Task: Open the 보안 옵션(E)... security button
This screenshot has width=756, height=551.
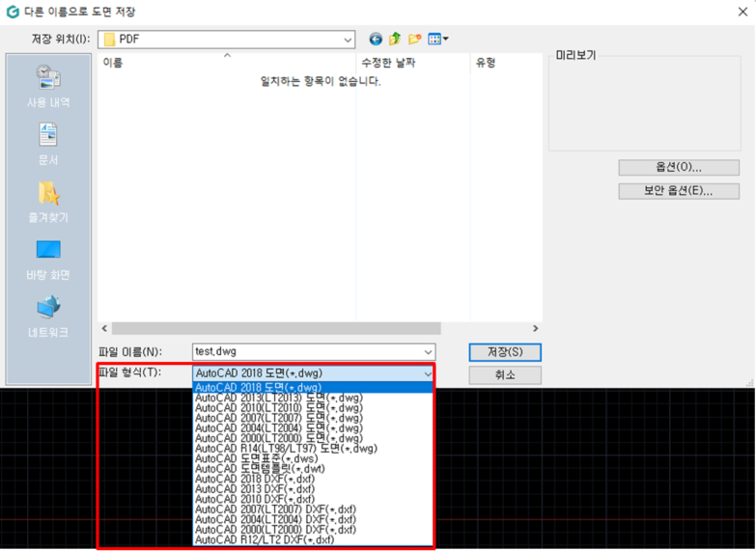Action: tap(679, 191)
